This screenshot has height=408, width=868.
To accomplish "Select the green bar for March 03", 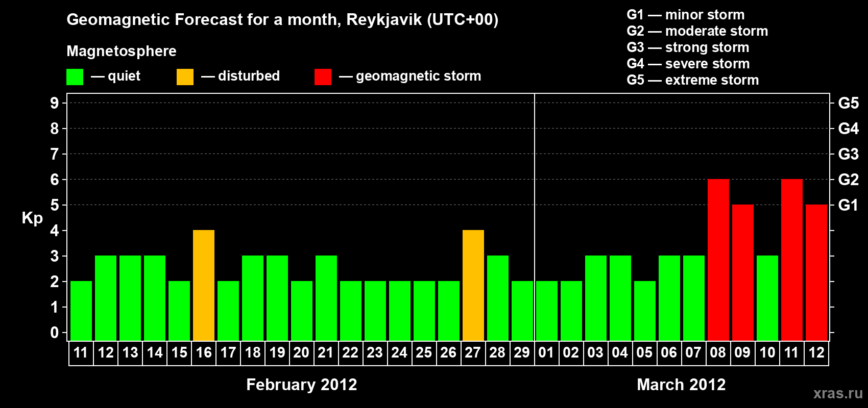I will pyautogui.click(x=596, y=298).
